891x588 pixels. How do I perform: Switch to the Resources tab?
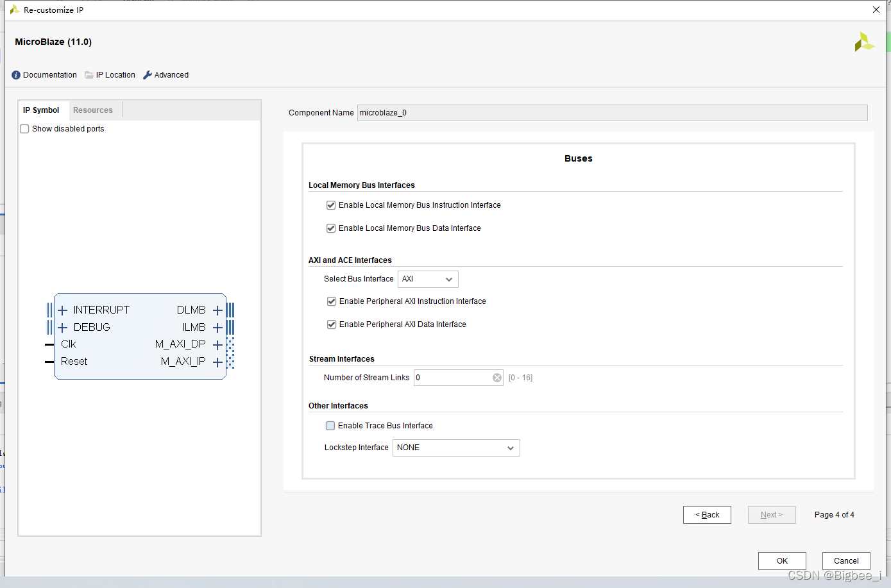tap(93, 110)
